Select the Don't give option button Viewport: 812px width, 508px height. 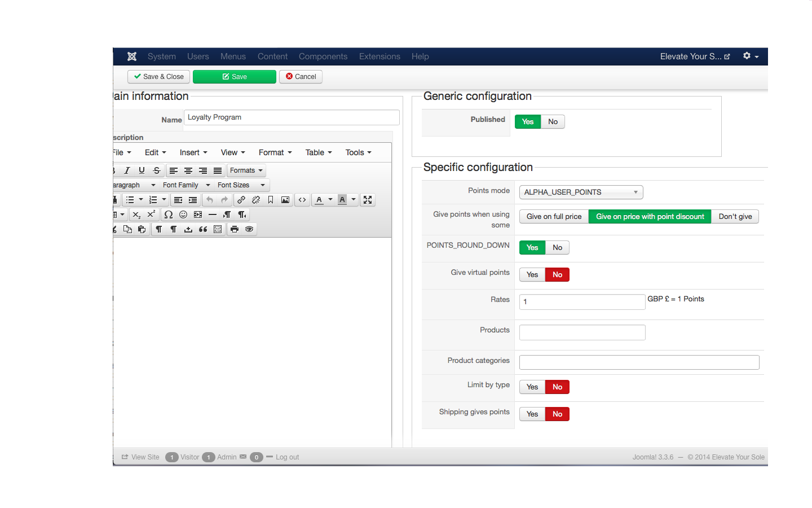pyautogui.click(x=735, y=217)
